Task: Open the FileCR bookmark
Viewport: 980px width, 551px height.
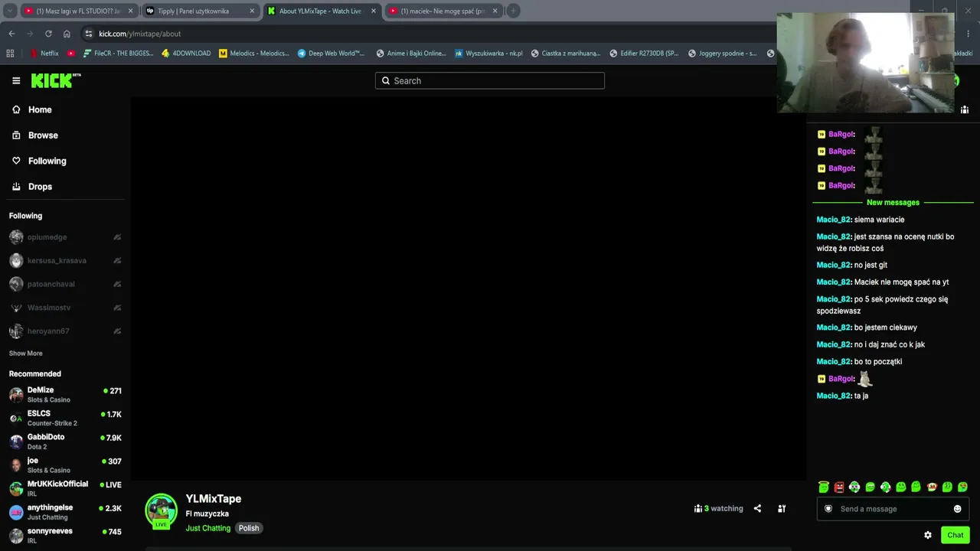Action: click(x=118, y=54)
